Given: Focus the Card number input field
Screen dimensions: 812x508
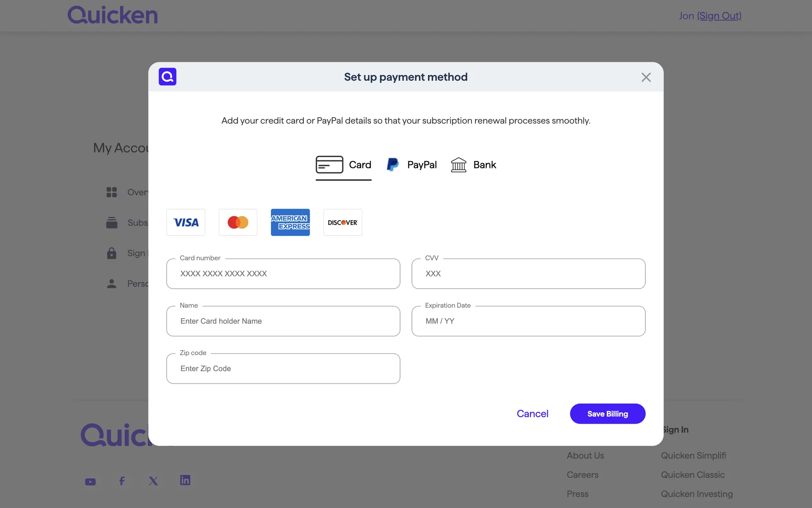Looking at the screenshot, I should tap(283, 274).
